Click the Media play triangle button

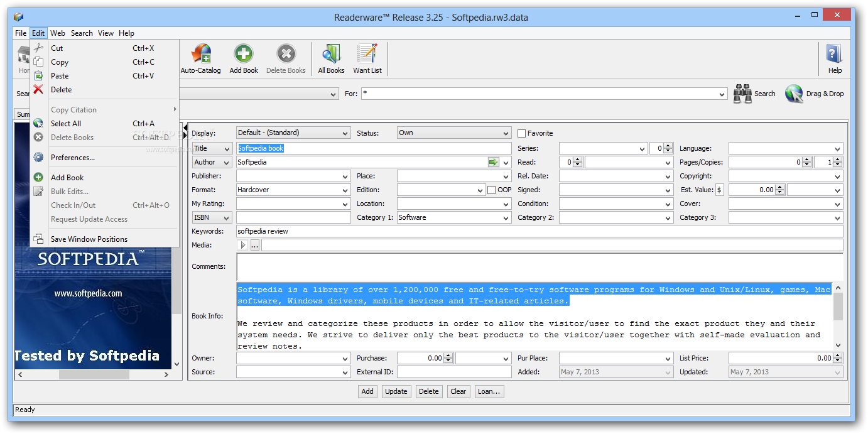pyautogui.click(x=243, y=245)
